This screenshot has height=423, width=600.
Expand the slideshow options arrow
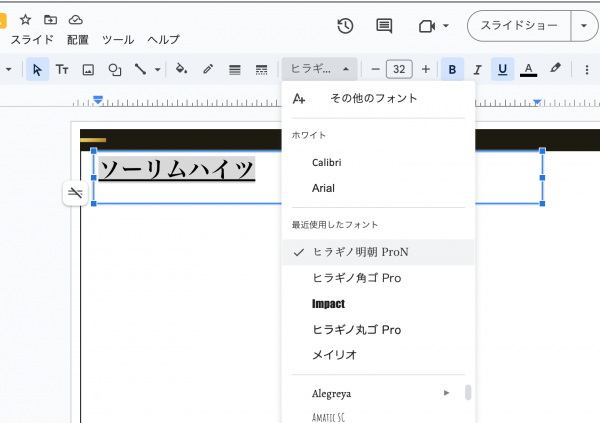pyautogui.click(x=584, y=26)
